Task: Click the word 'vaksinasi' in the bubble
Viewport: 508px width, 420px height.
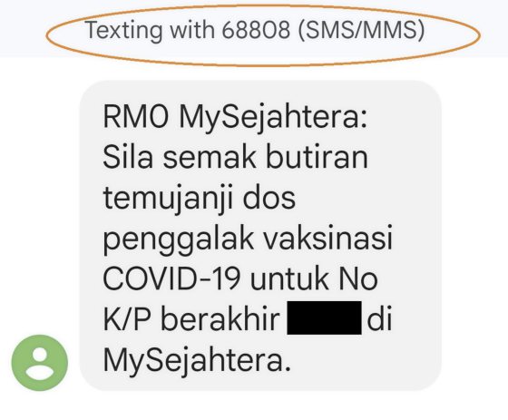Action: pyautogui.click(x=327, y=238)
